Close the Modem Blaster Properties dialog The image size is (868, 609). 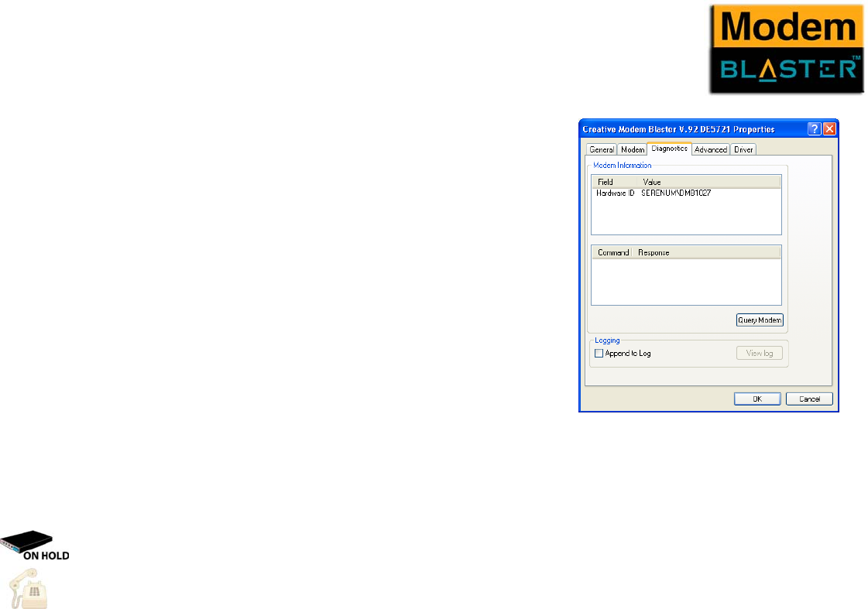coord(829,129)
